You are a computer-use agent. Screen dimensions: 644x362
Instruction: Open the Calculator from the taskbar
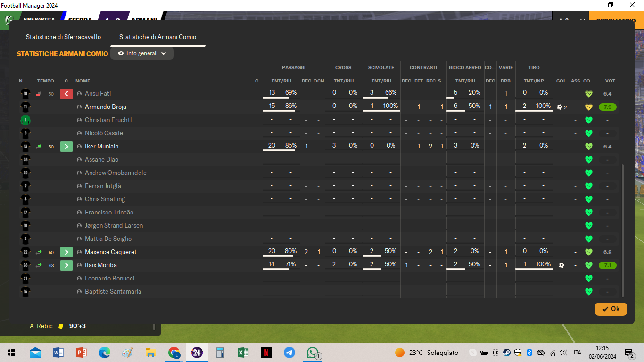[220, 353]
